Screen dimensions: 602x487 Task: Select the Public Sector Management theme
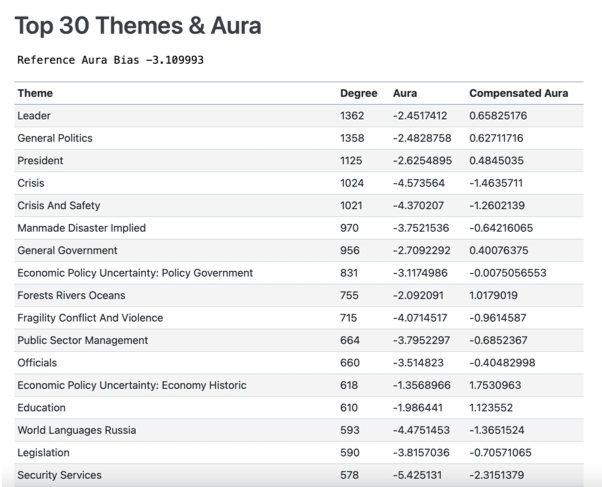[x=82, y=340]
